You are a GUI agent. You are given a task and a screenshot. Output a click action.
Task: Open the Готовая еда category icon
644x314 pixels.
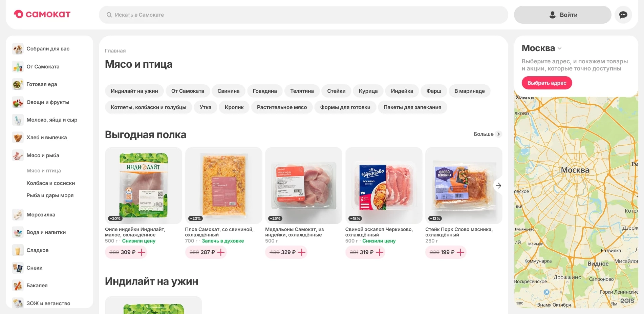tap(18, 84)
